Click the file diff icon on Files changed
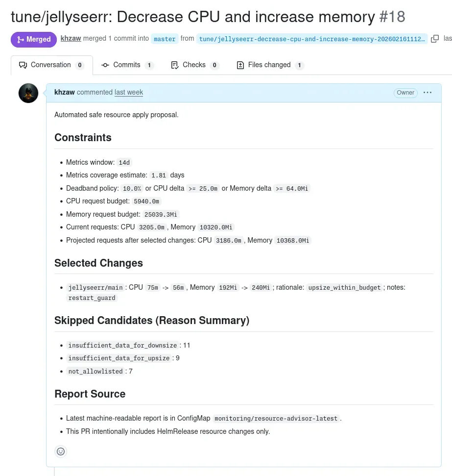Screen dimensions: 452x476 (240, 65)
